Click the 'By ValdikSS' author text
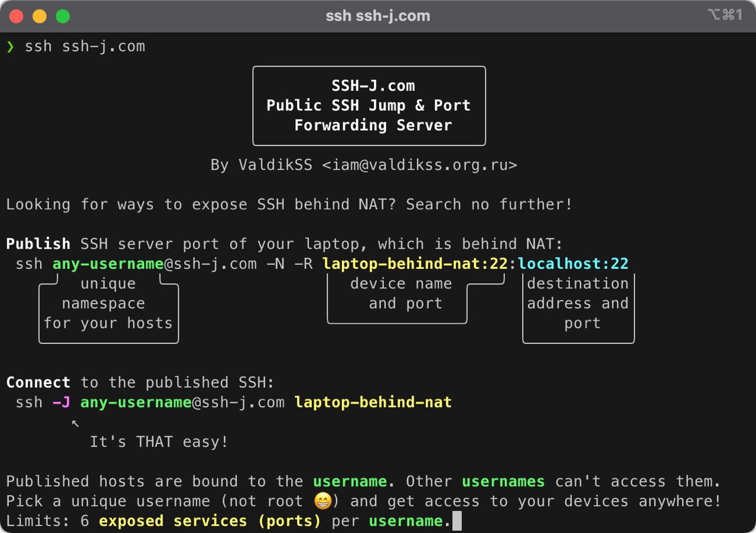The image size is (756, 533). [x=262, y=165]
